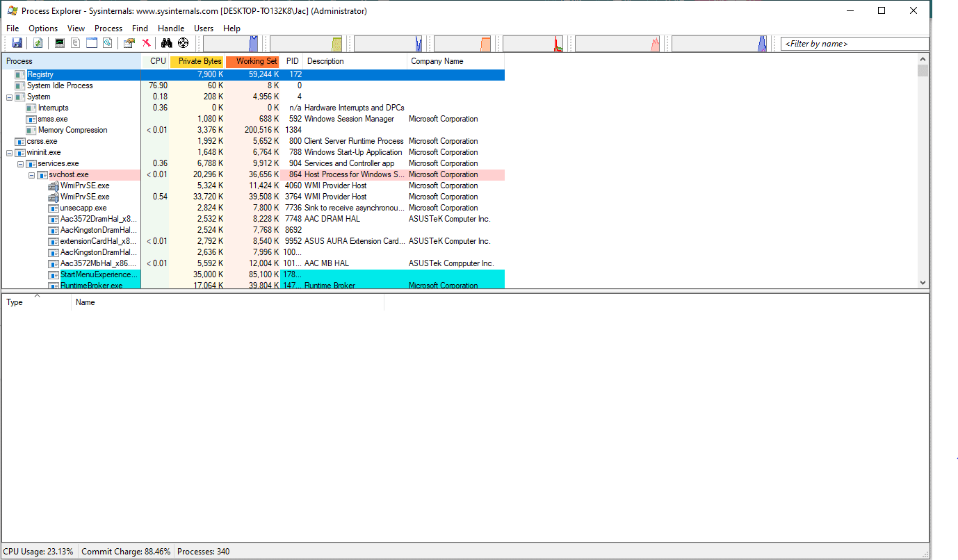Click CPU Usage: 23.13% in status bar
The image size is (958, 560).
pos(38,552)
